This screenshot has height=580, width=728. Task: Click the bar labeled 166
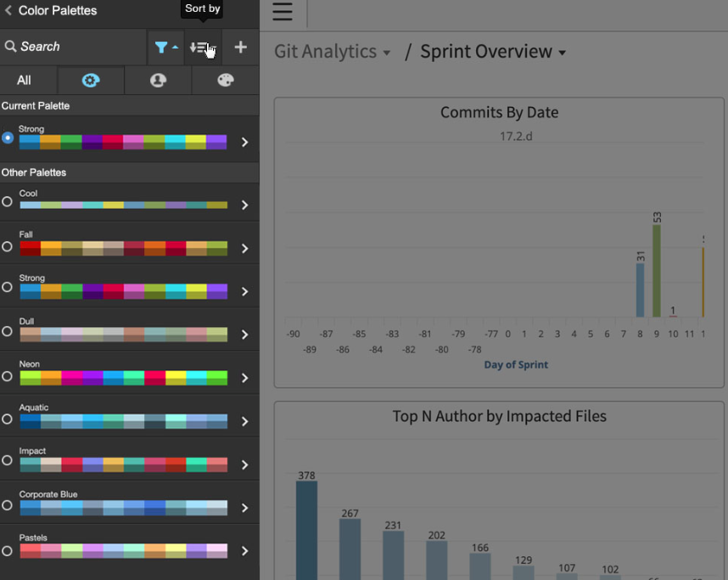[480, 566]
